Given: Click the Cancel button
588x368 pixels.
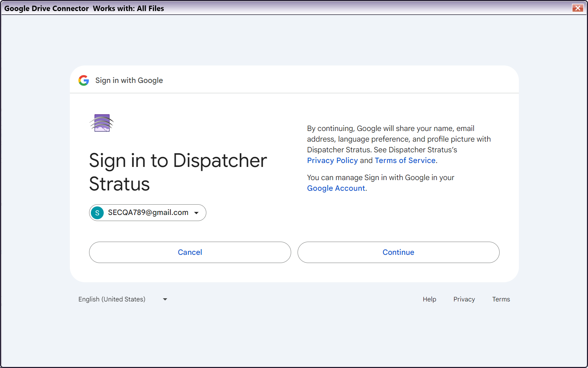Looking at the screenshot, I should pos(190,252).
